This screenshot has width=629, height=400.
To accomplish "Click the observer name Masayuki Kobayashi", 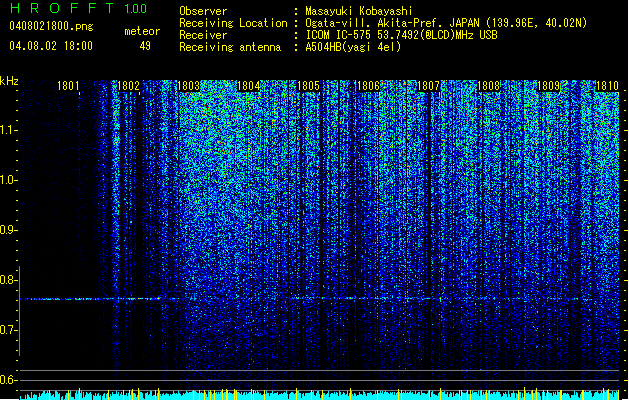I will pyautogui.click(x=358, y=11).
